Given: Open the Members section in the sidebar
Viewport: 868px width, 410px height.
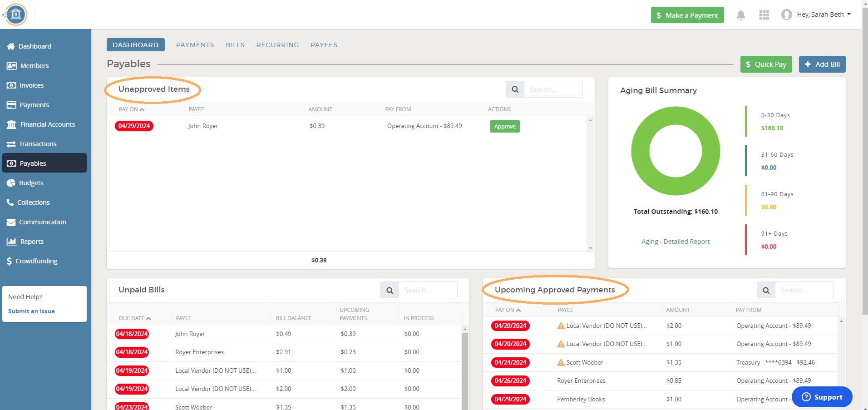Looking at the screenshot, I should [x=34, y=65].
